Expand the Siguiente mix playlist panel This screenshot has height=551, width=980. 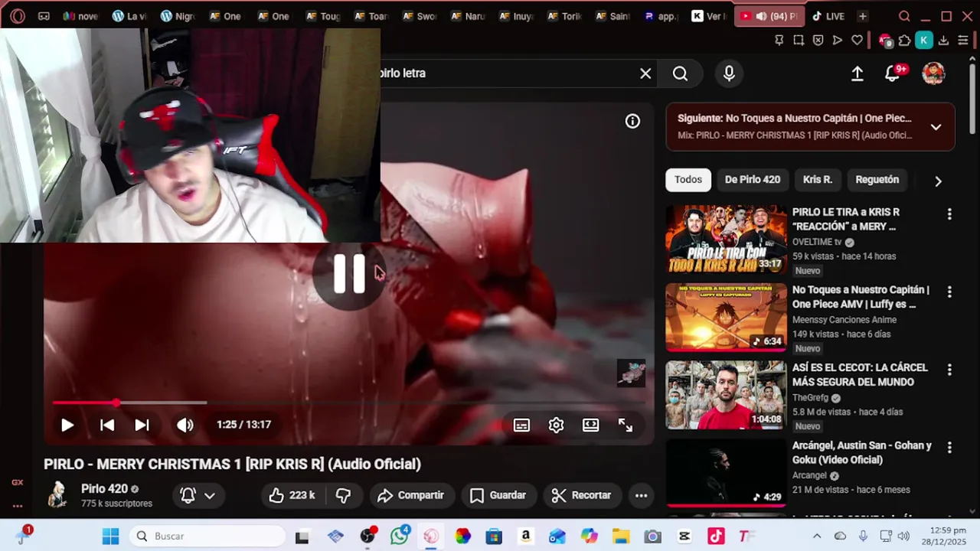coord(936,127)
